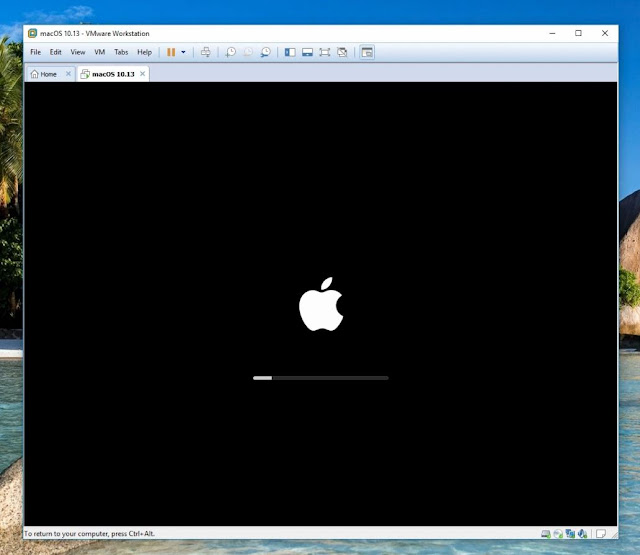Click the macOS boot progress bar
This screenshot has height=555, width=640.
[x=321, y=378]
